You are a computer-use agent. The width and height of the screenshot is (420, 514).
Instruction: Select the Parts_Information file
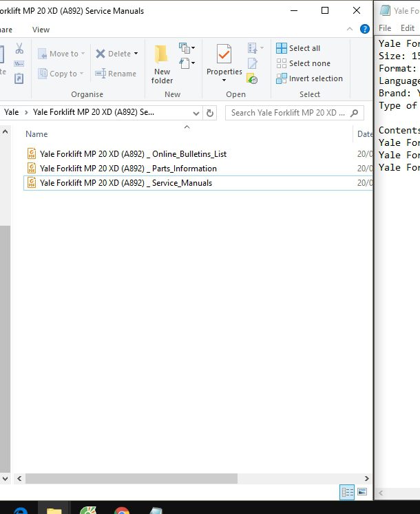pyautogui.click(x=198, y=168)
